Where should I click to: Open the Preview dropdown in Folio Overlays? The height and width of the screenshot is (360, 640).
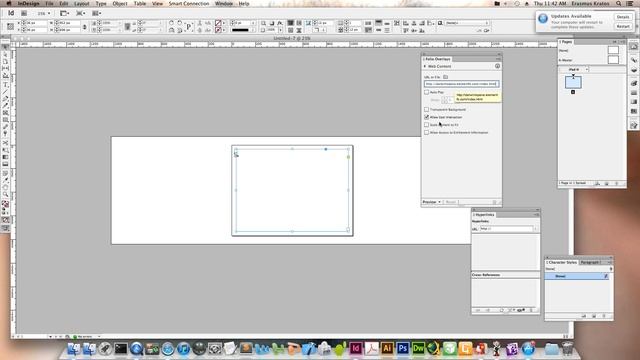431,202
